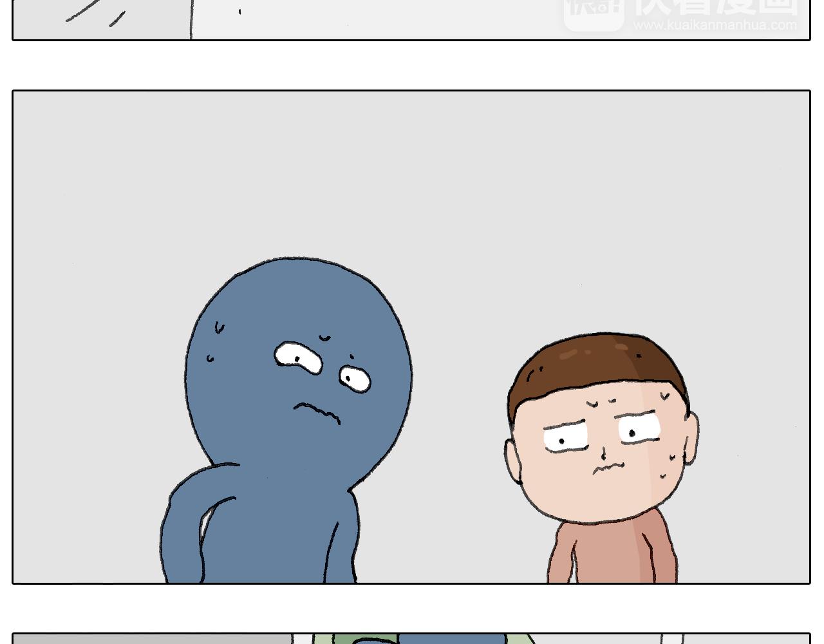Tap the blue character's larger left-side eye

(299, 356)
